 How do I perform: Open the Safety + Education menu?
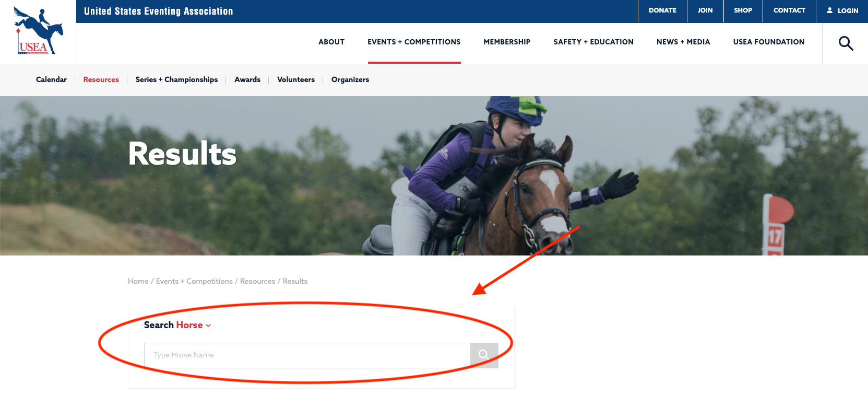593,42
